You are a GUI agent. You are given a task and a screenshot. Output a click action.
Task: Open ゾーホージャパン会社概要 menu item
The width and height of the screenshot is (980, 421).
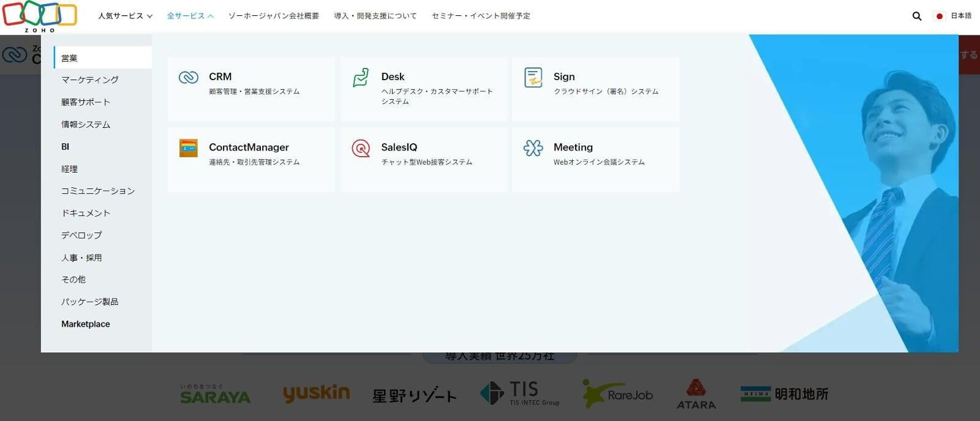click(274, 16)
